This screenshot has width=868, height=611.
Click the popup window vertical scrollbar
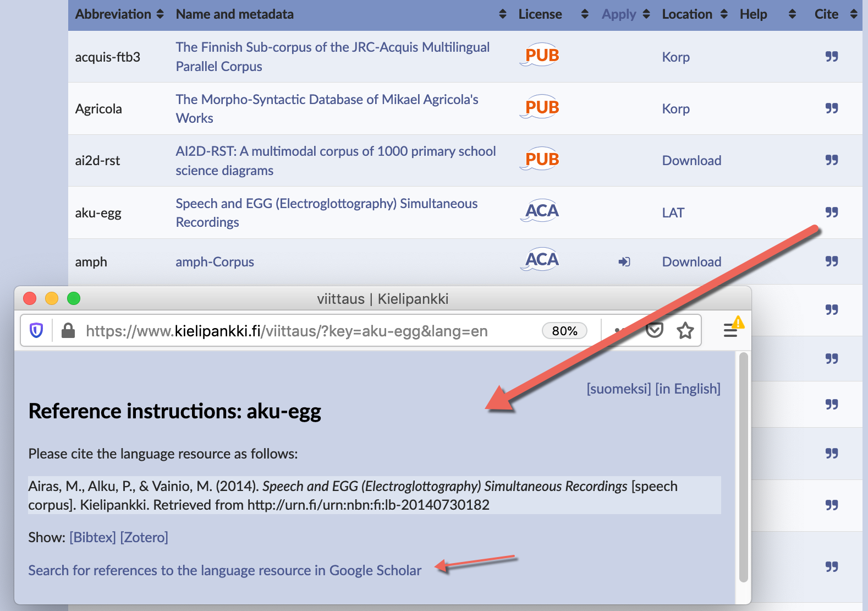[x=743, y=468]
